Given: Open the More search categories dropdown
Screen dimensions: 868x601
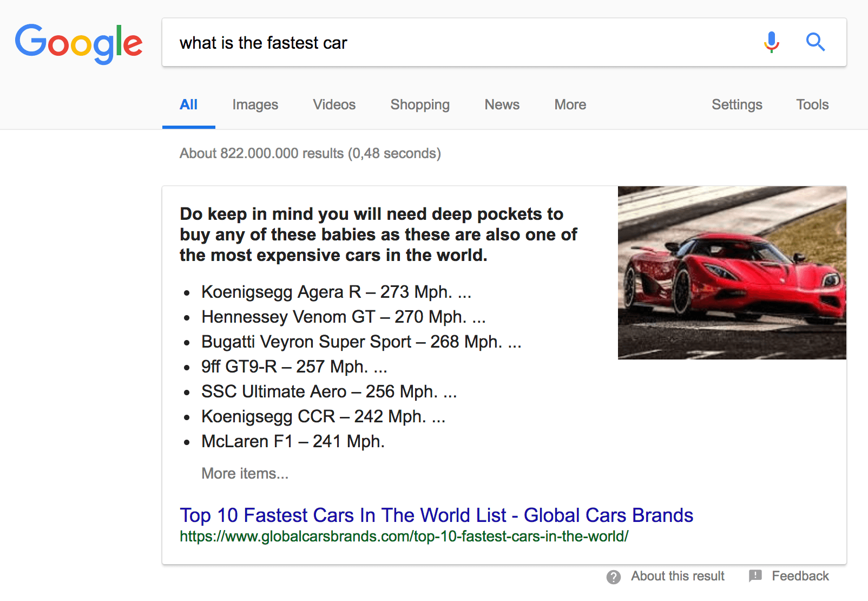Looking at the screenshot, I should coord(570,104).
